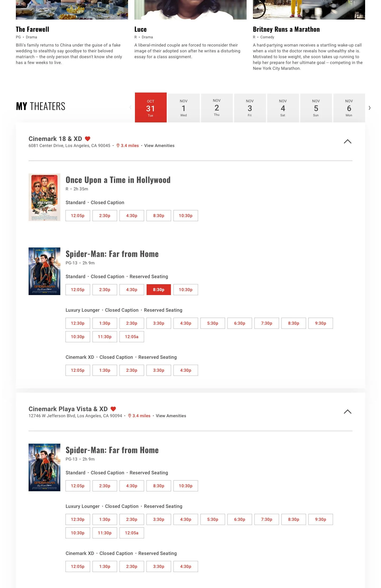Image resolution: width=381 pixels, height=588 pixels.
Task: Choose 12:05p Cinemark XD showtime at Cinemark 18
Action: 78,370
